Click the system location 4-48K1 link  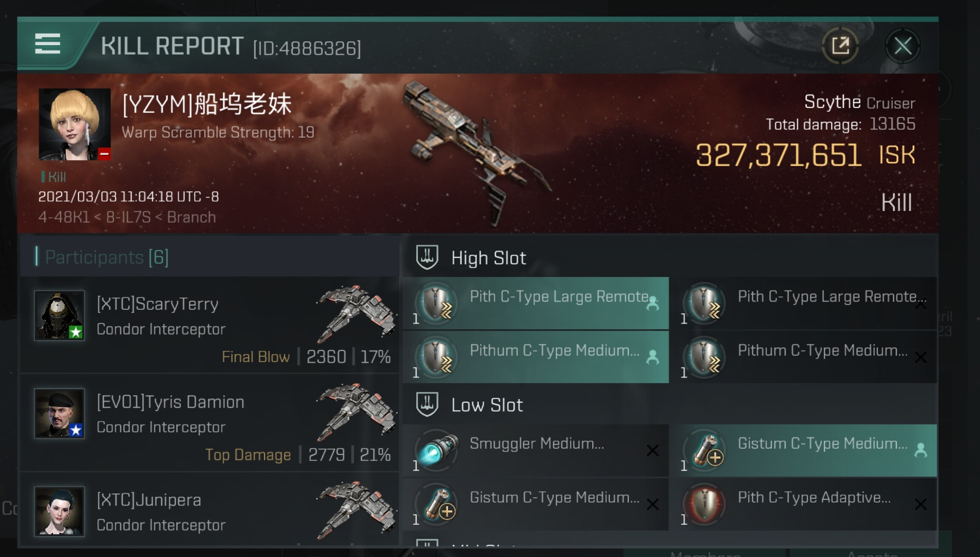point(64,218)
